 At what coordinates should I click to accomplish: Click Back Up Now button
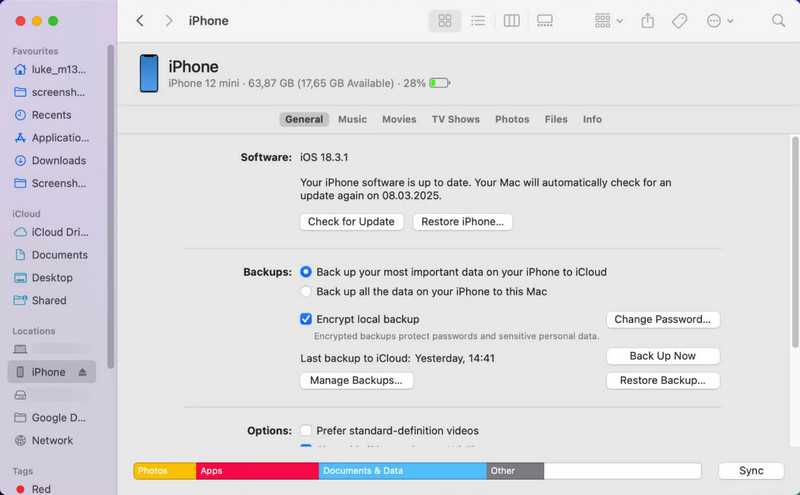(x=663, y=356)
